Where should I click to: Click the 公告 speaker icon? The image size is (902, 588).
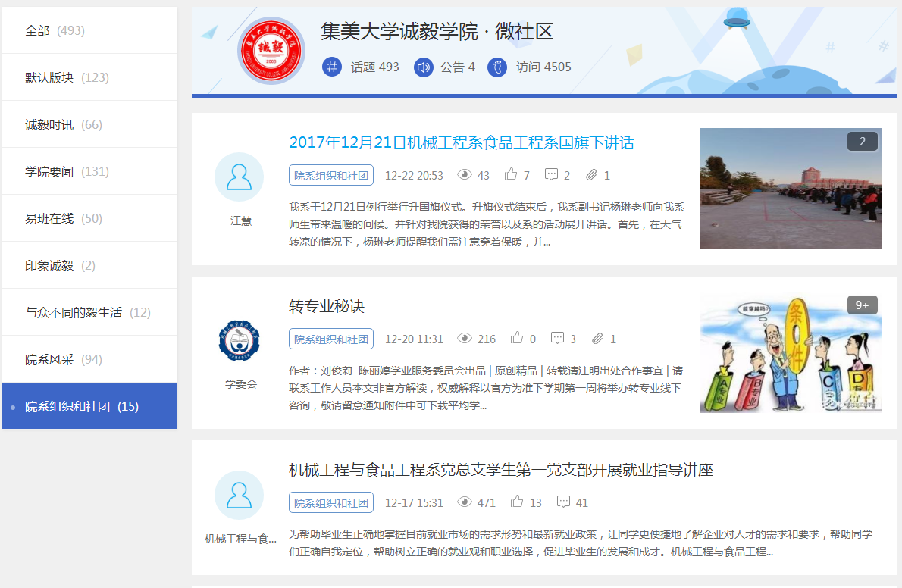click(x=423, y=67)
